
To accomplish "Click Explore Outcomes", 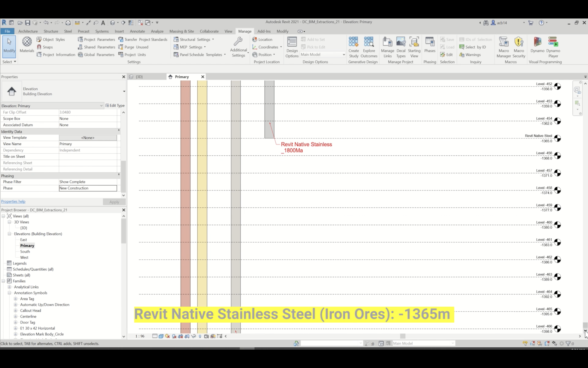I will point(369,47).
